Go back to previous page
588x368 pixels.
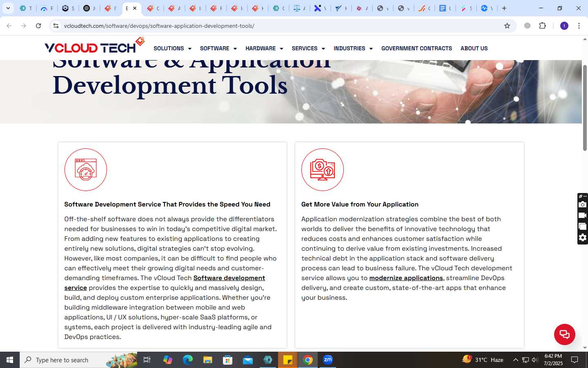[9, 26]
